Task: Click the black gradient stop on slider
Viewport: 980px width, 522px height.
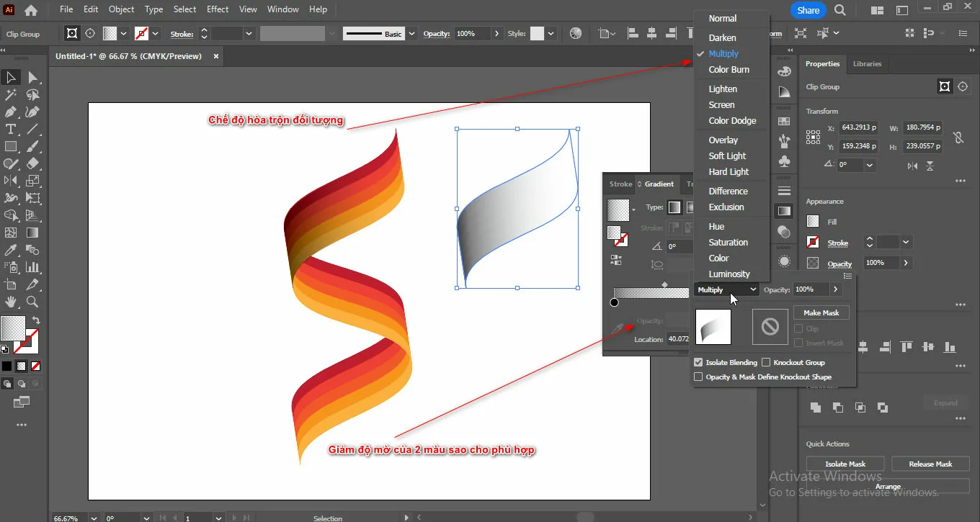Action: [x=615, y=302]
